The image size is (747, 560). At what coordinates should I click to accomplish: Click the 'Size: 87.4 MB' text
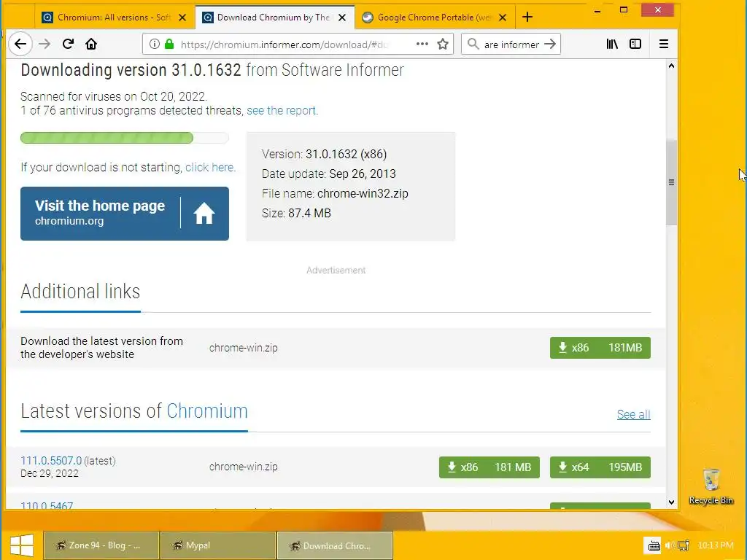point(296,213)
